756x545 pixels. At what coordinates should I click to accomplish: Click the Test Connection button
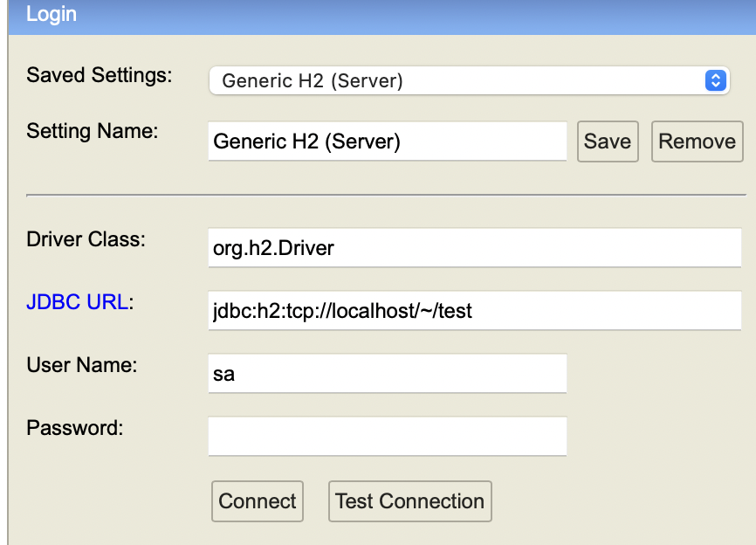pyautogui.click(x=409, y=501)
